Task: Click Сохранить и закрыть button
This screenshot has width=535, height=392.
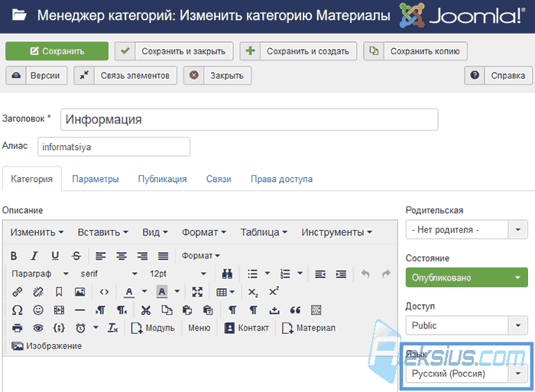Action: pos(174,51)
